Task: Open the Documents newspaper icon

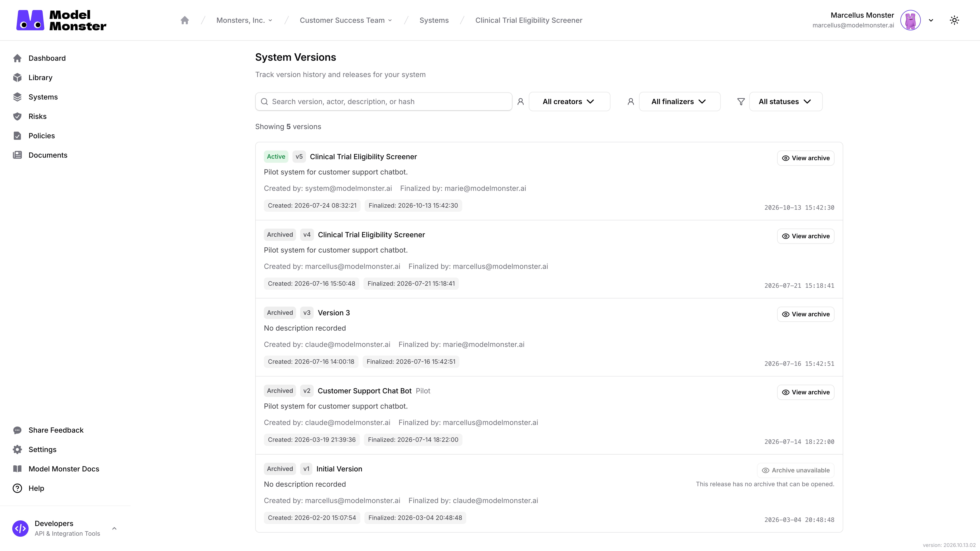Action: click(18, 155)
